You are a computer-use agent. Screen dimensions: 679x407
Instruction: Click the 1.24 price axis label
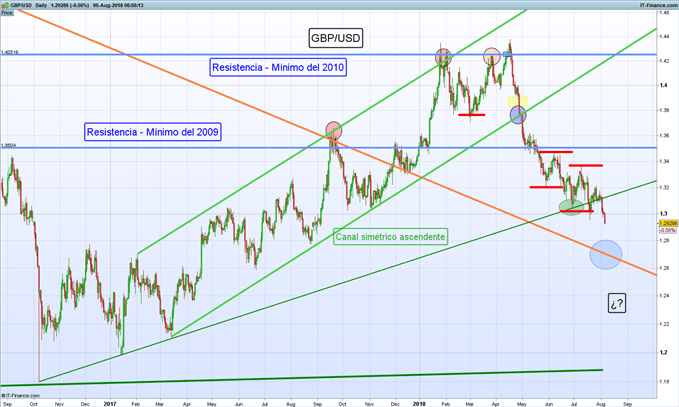pyautogui.click(x=665, y=296)
